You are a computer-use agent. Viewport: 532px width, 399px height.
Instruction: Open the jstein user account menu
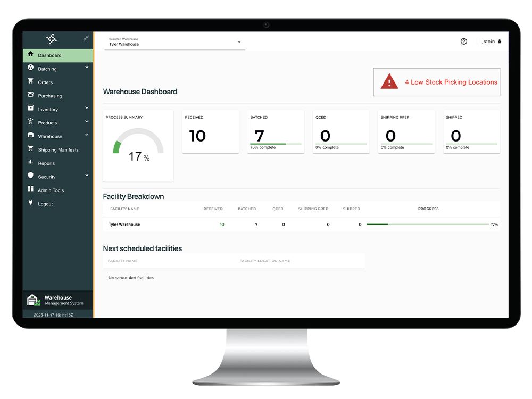491,41
